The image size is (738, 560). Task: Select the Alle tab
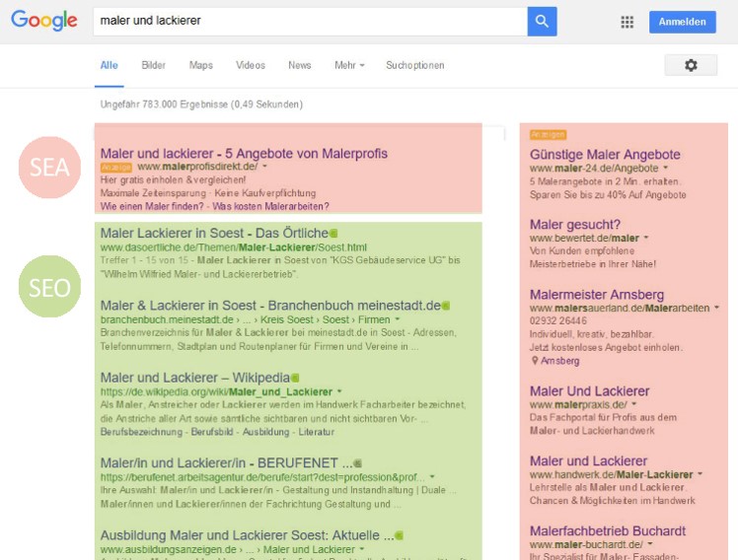pyautogui.click(x=109, y=65)
